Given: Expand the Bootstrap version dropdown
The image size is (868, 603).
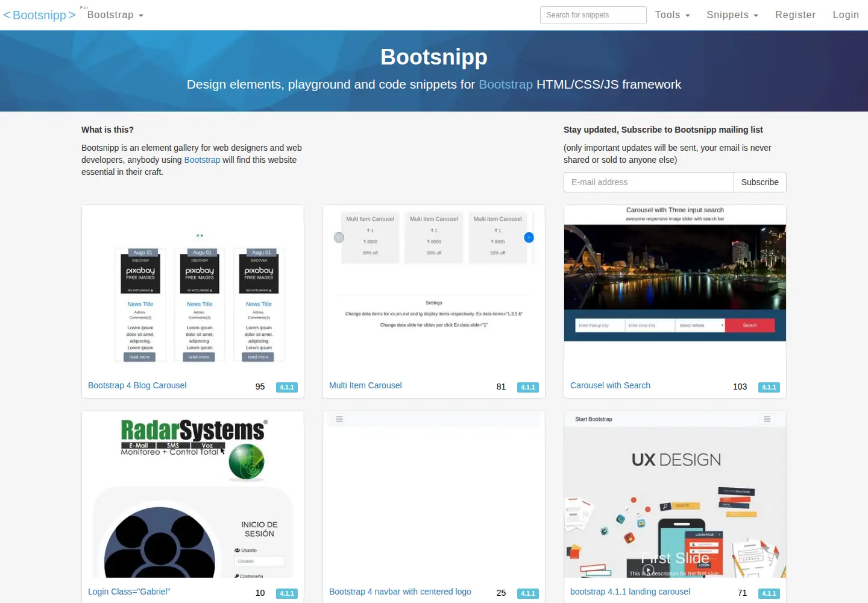Looking at the screenshot, I should [x=115, y=15].
